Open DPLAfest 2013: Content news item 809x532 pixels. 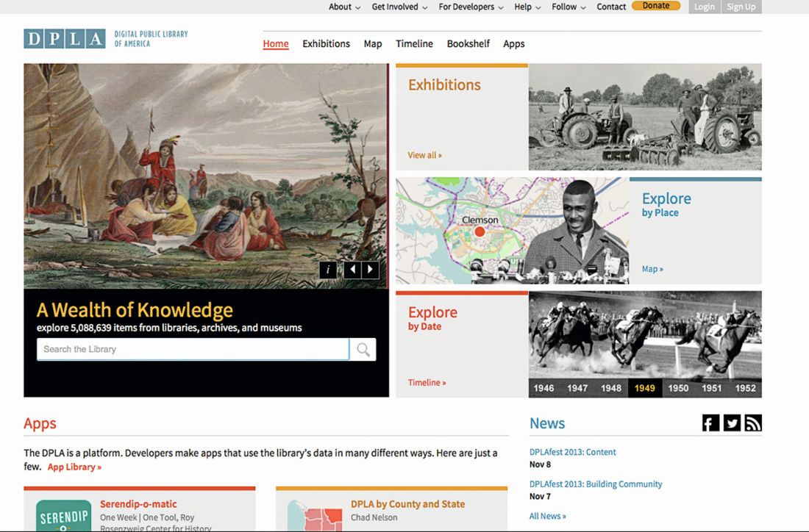573,452
